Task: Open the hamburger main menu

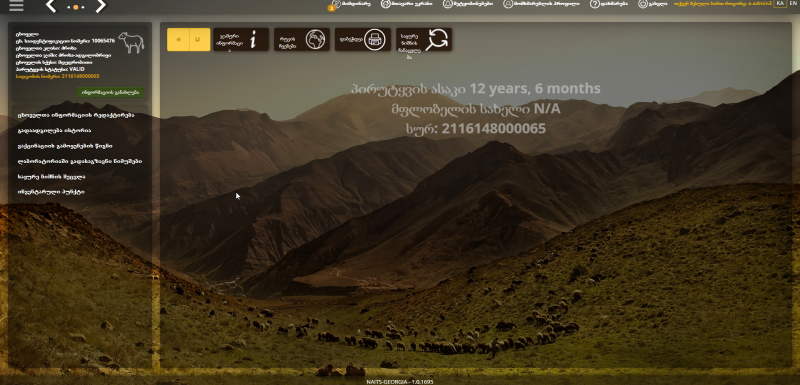Action: (16, 6)
